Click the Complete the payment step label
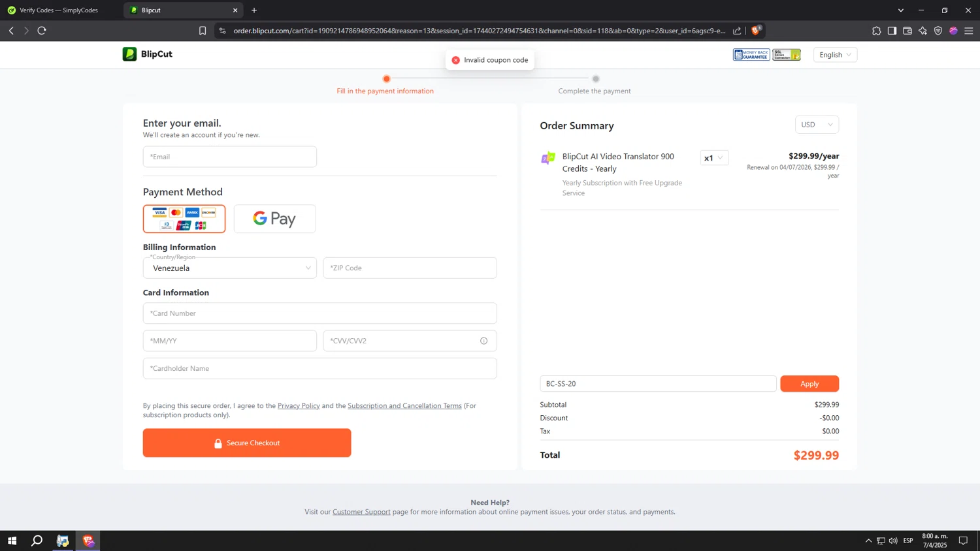This screenshot has width=980, height=551. pos(595,91)
